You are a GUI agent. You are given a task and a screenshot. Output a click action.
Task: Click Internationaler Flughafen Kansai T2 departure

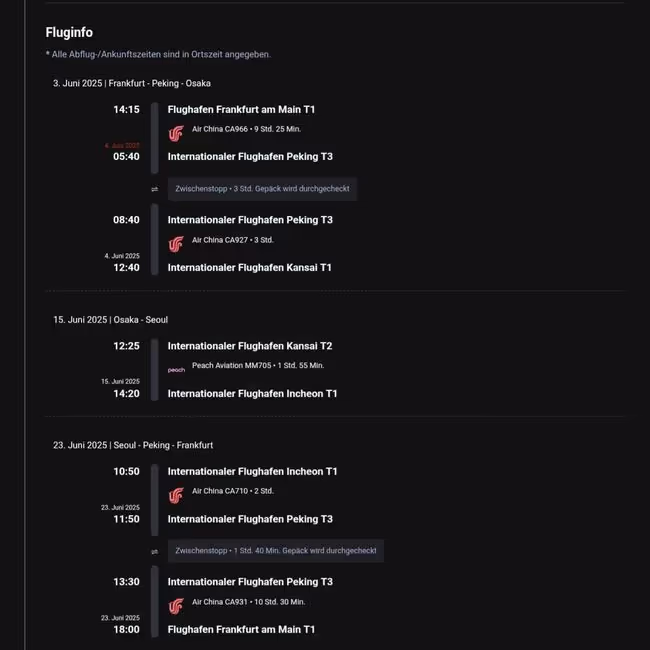pos(250,346)
